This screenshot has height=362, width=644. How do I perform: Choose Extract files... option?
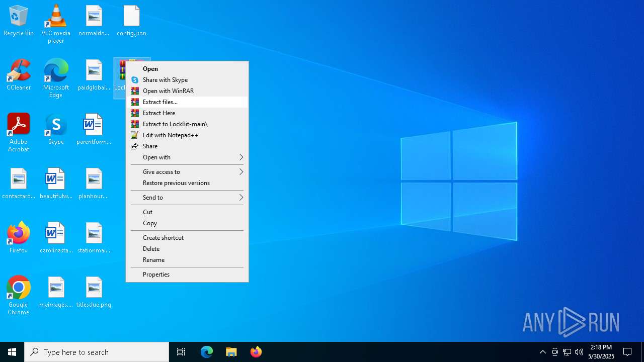tap(187, 102)
